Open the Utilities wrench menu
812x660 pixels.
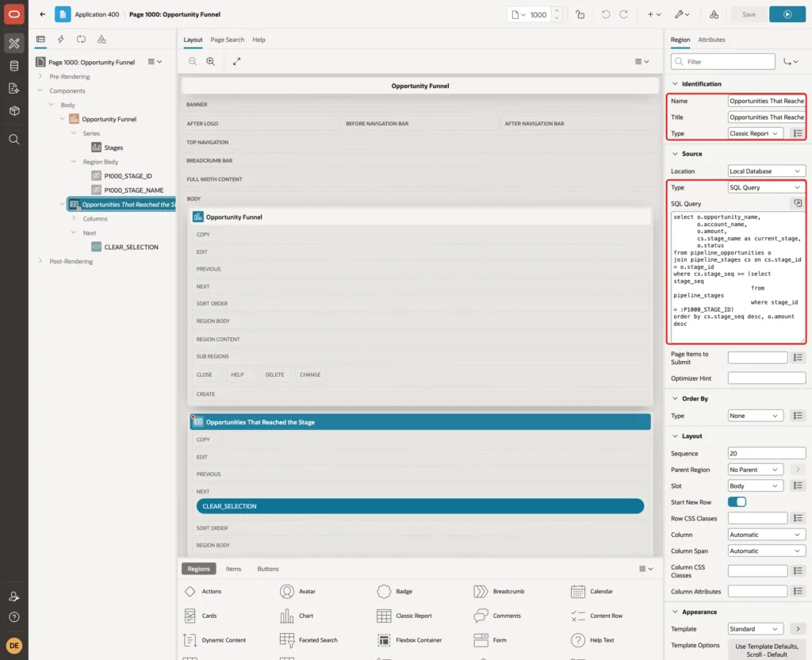682,14
